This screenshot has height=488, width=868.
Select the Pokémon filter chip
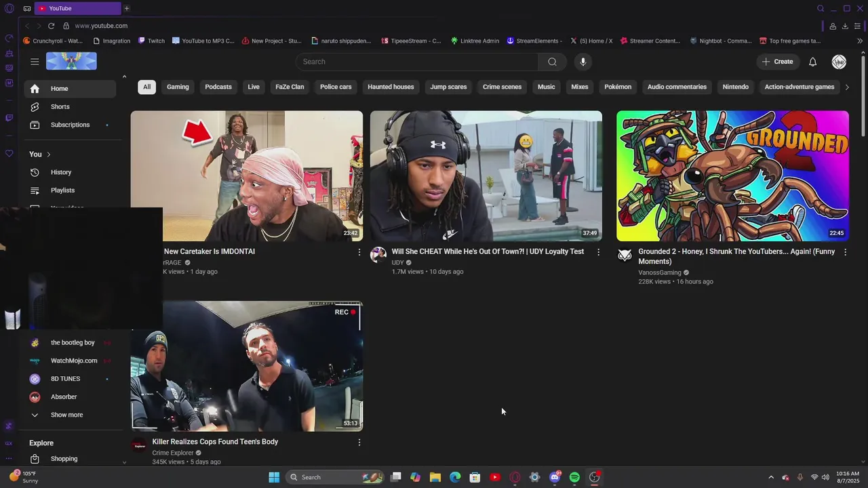618,87
